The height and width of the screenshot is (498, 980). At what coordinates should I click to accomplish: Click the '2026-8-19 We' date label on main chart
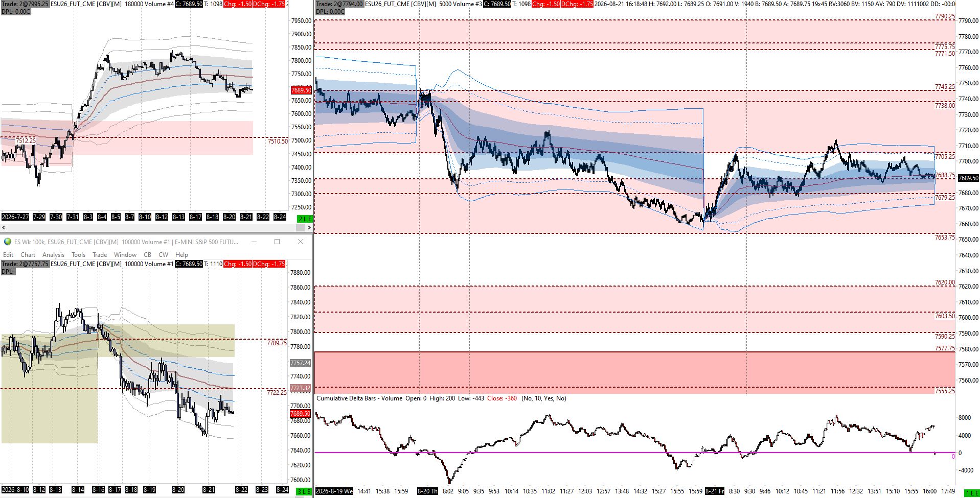[334, 491]
